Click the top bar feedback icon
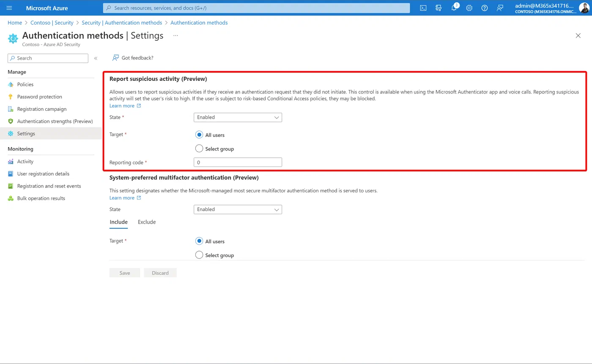 click(x=500, y=8)
